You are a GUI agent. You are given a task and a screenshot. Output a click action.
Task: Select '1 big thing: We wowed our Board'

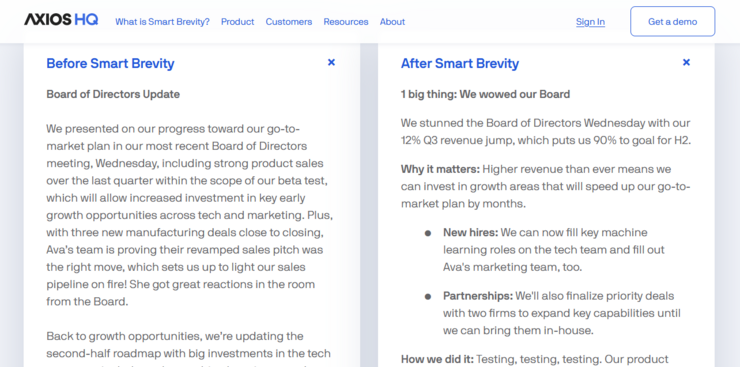click(486, 94)
